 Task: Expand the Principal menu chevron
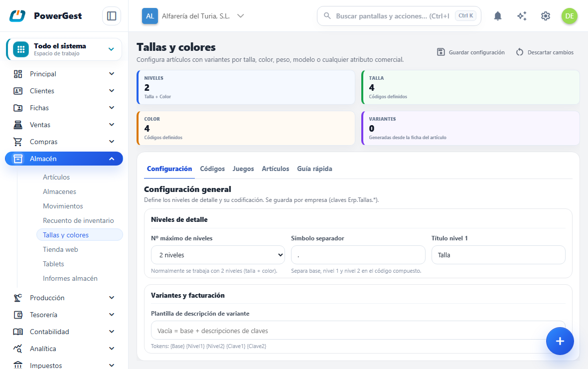tap(112, 74)
